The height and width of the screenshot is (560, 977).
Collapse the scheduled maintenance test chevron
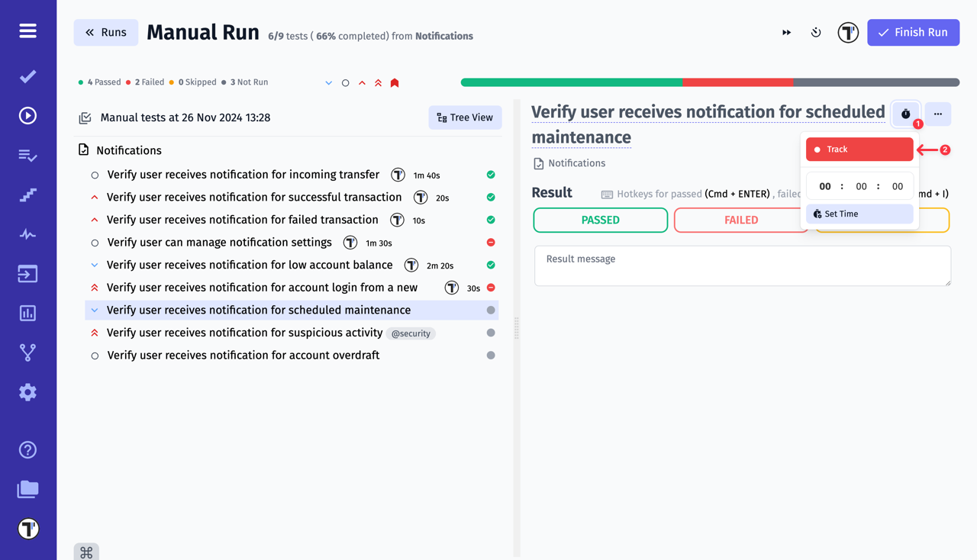95,310
